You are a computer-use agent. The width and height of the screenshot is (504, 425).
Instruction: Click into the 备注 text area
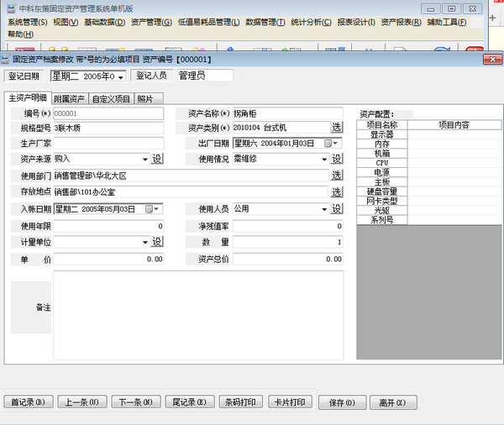click(x=198, y=315)
